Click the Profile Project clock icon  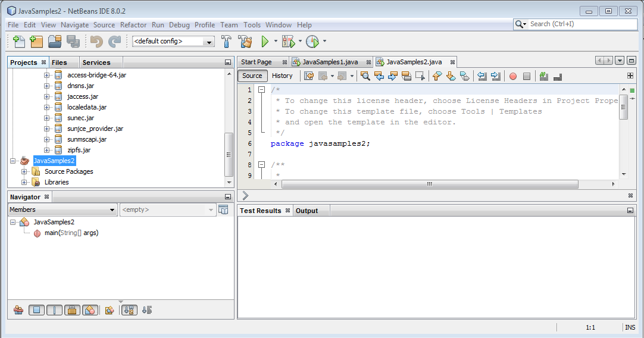tap(312, 42)
